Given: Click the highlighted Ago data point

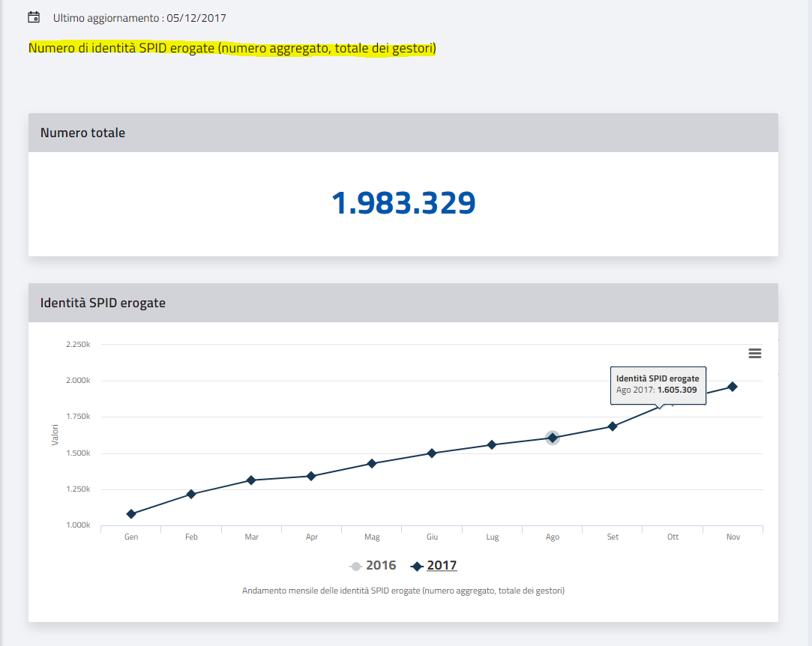Looking at the screenshot, I should pyautogui.click(x=553, y=438).
